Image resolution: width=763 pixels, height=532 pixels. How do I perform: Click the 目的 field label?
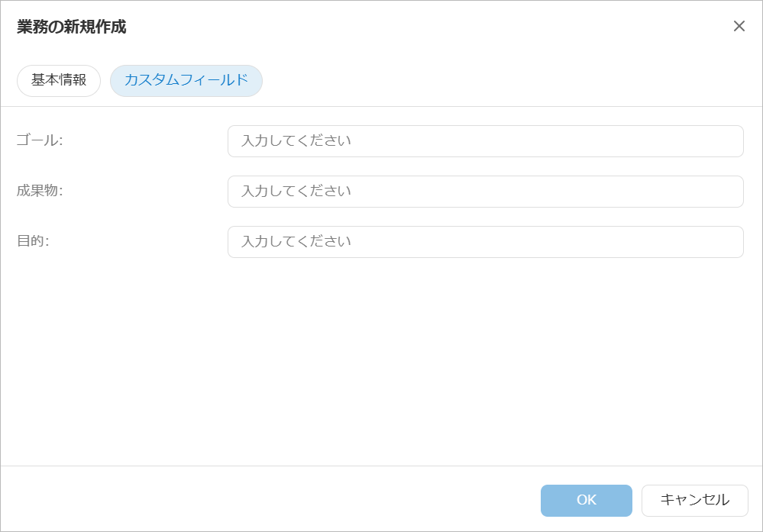tap(32, 241)
